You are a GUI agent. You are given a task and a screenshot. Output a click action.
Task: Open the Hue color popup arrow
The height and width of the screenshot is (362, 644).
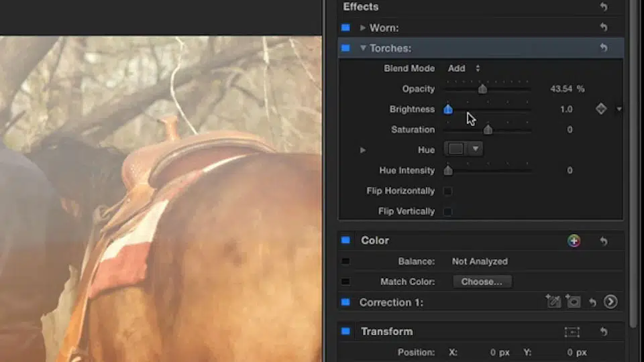pyautogui.click(x=475, y=149)
